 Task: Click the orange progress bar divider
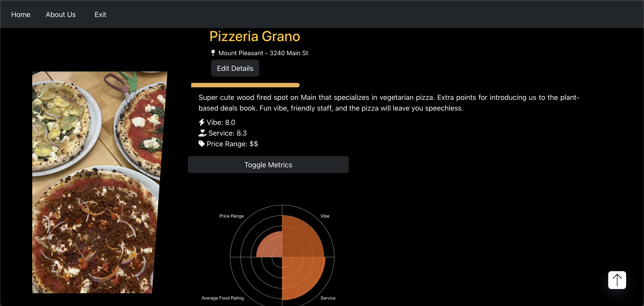pyautogui.click(x=245, y=85)
